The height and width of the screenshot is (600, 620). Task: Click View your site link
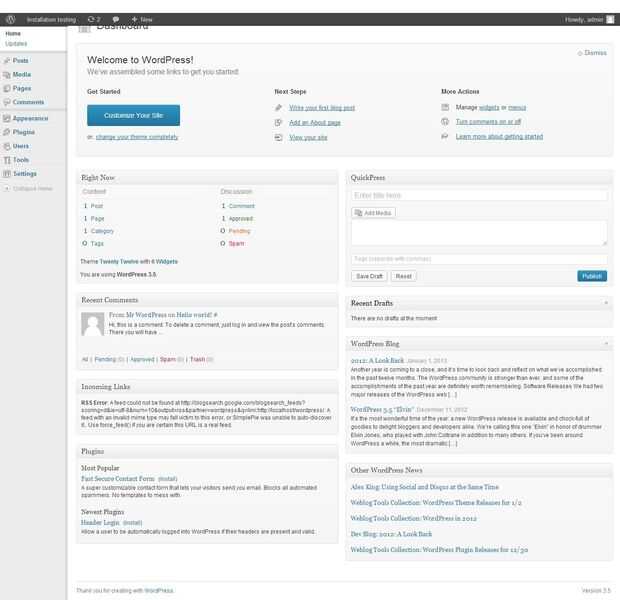[x=308, y=137]
